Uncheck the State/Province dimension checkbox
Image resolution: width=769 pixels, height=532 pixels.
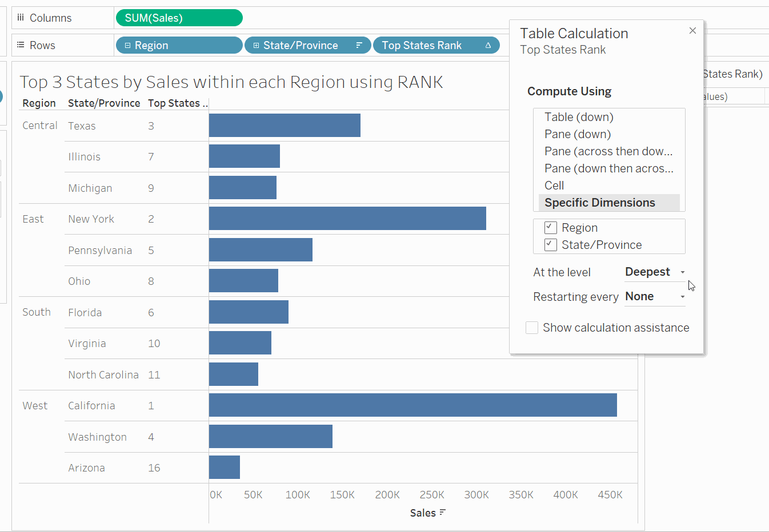(551, 245)
